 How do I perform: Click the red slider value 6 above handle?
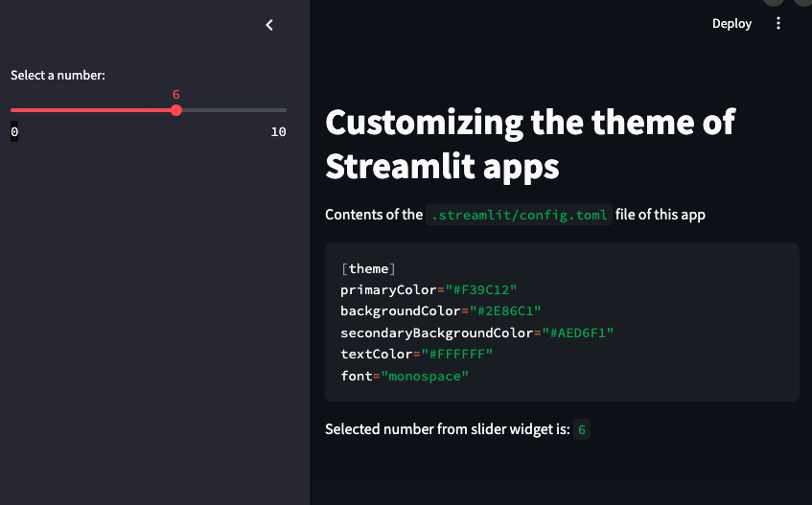(176, 95)
